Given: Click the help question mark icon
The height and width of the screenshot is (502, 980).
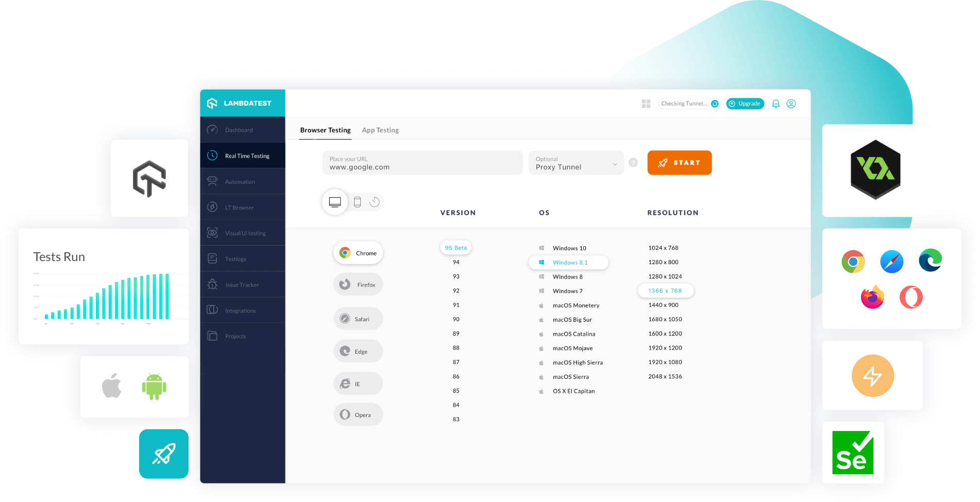Looking at the screenshot, I should [633, 163].
